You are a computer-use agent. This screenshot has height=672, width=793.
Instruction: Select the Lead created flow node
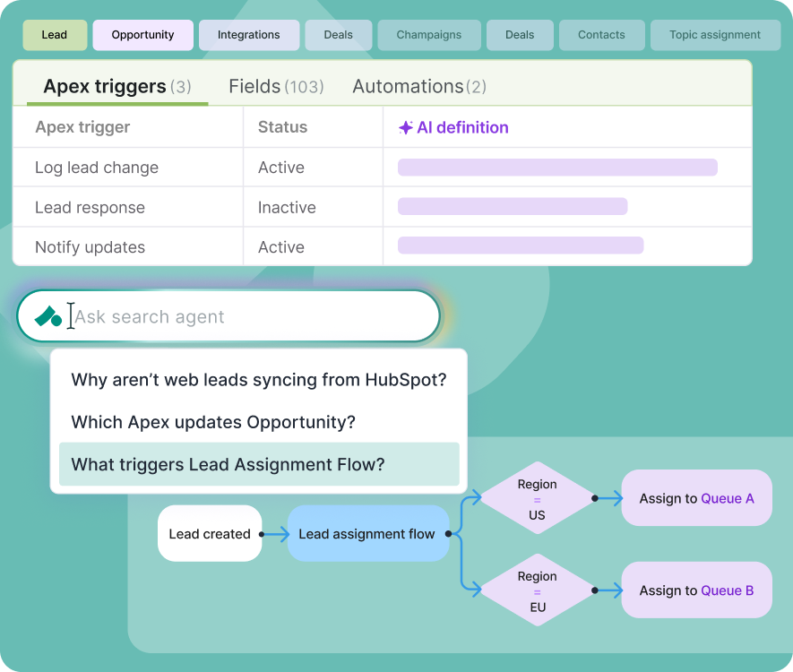click(x=209, y=533)
